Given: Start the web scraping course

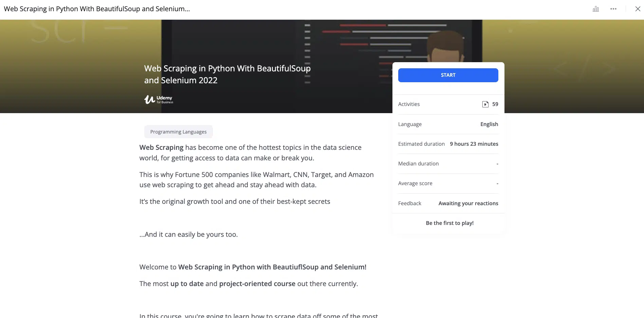Looking at the screenshot, I should [448, 75].
